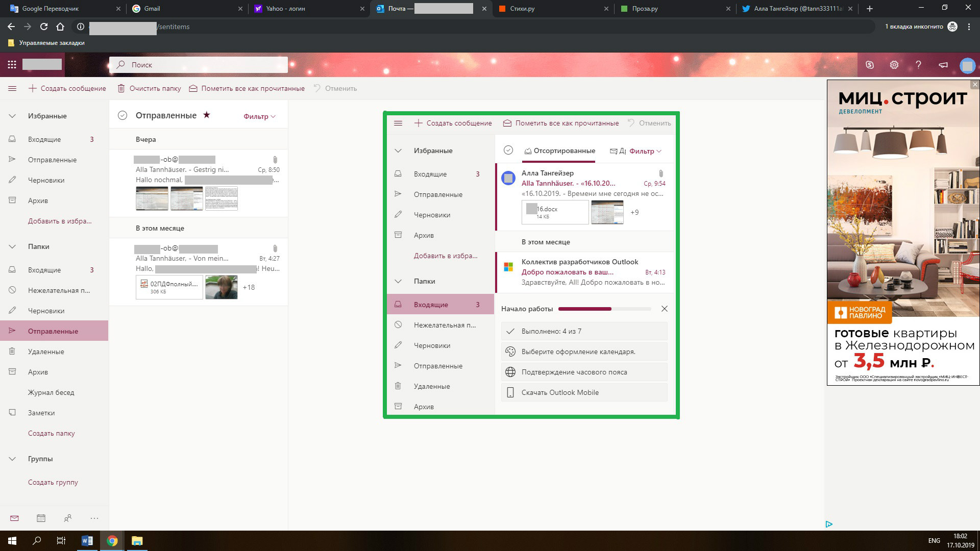Screen dimensions: 980x551
Task: Open Windows taskbar search
Action: pyautogui.click(x=37, y=541)
